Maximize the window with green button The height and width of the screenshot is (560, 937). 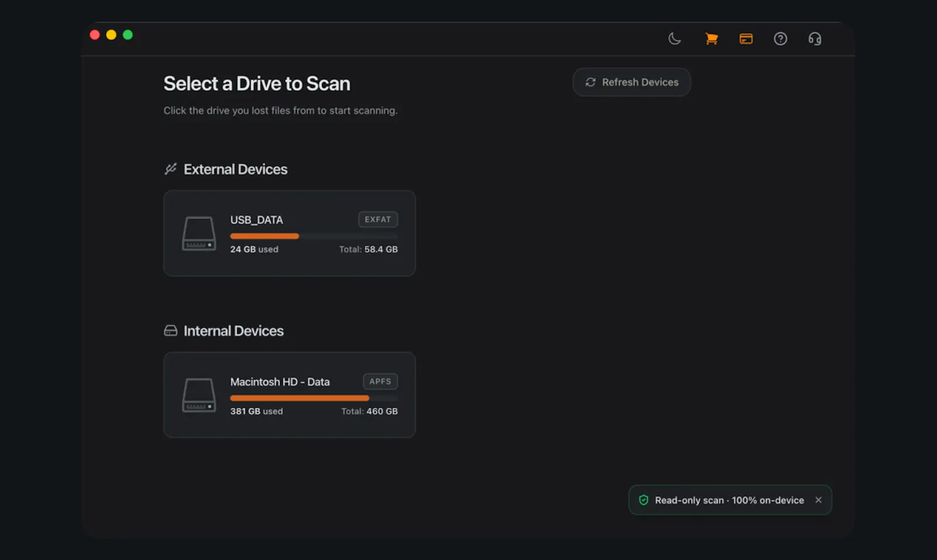(128, 35)
